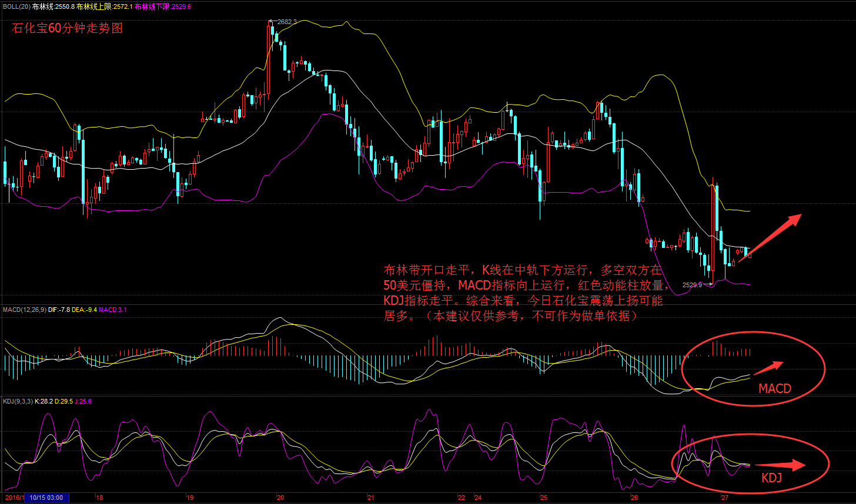Click the large red MACD annotation text
Screen dimensions: 856x504
click(774, 388)
